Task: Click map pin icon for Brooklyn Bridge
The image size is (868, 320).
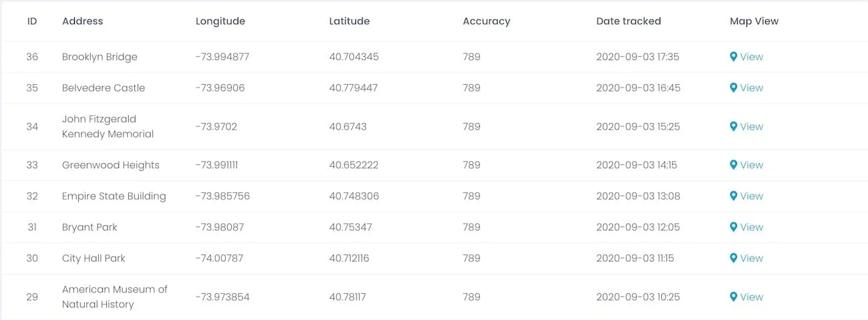Action: 733,57
